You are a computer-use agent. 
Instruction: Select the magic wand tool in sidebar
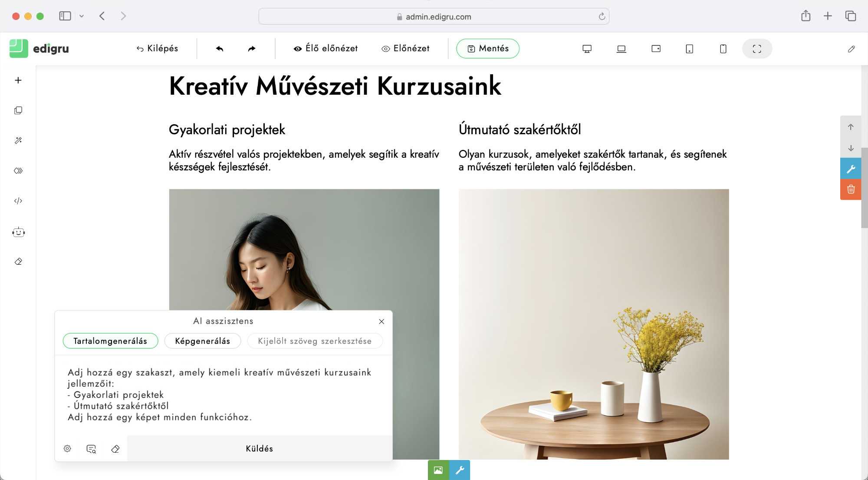pyautogui.click(x=18, y=140)
